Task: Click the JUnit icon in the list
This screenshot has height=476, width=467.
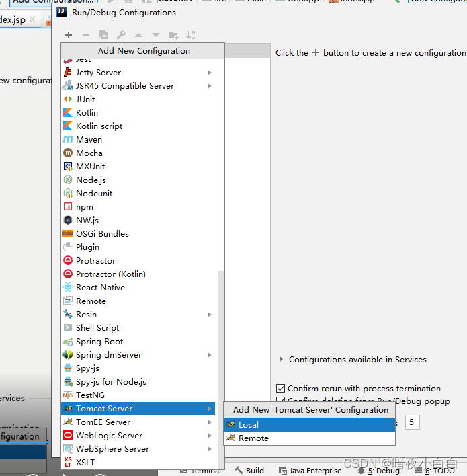Action: coord(68,100)
